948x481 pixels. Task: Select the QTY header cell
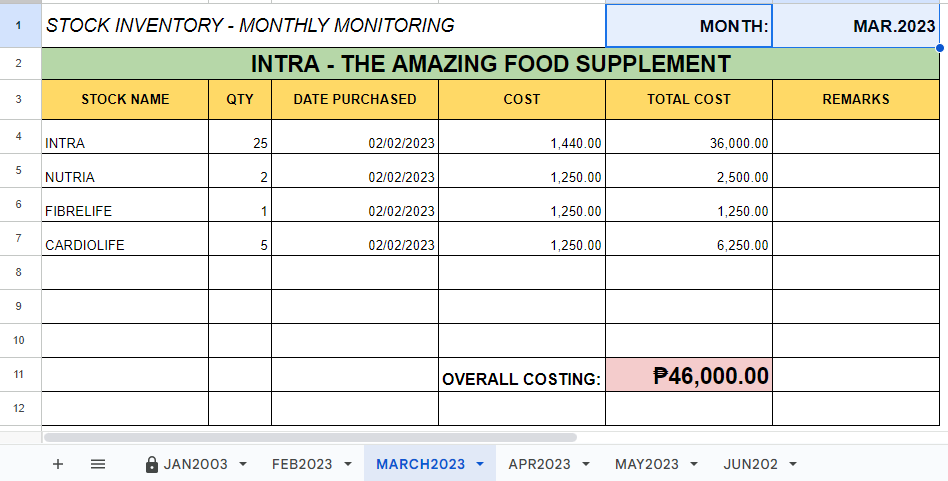point(240,99)
